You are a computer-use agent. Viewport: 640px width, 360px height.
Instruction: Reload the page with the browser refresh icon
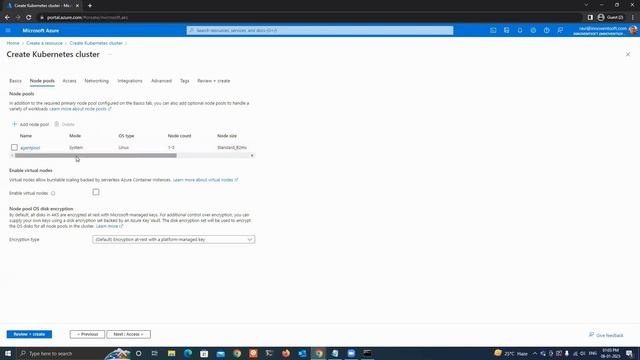(29, 18)
